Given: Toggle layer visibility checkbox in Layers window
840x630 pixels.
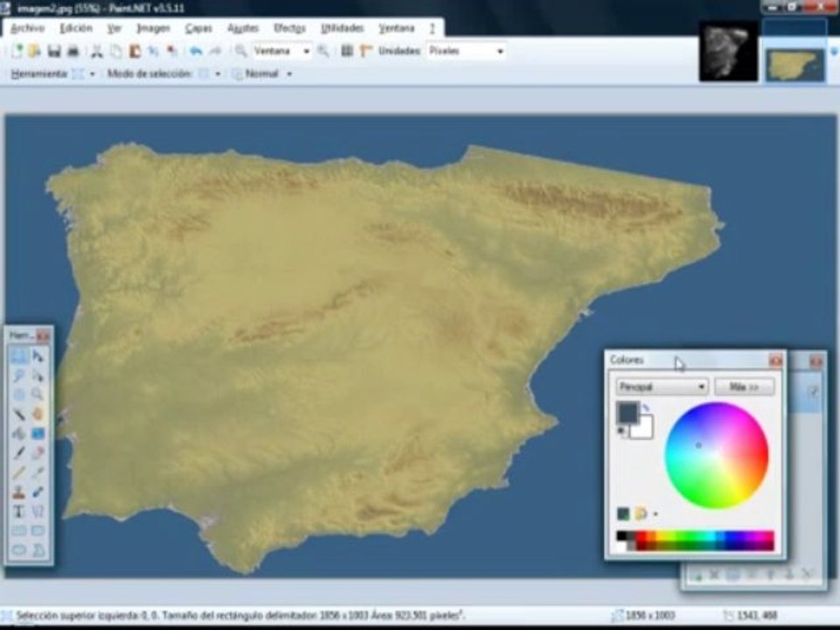Looking at the screenshot, I should point(813,392).
